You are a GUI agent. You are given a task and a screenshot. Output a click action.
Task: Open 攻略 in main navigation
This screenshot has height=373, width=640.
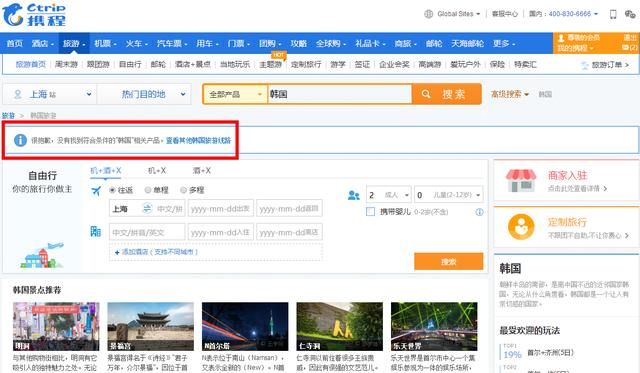click(298, 43)
